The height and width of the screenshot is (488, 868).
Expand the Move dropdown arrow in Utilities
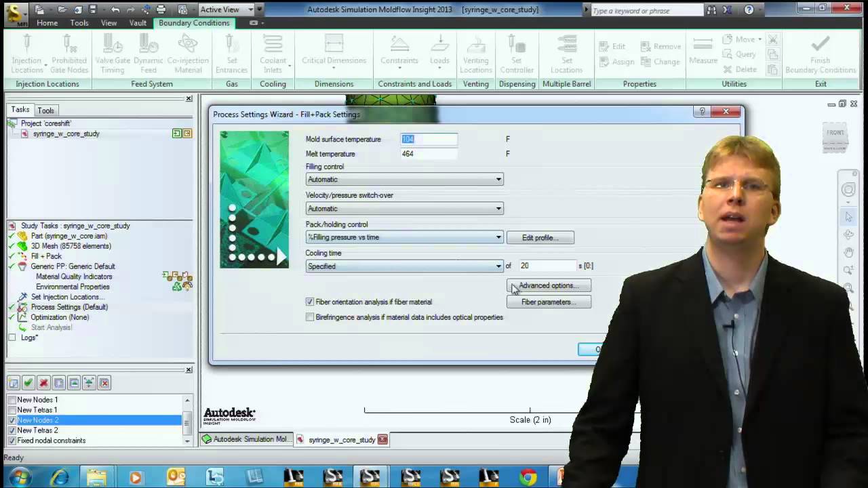click(759, 39)
